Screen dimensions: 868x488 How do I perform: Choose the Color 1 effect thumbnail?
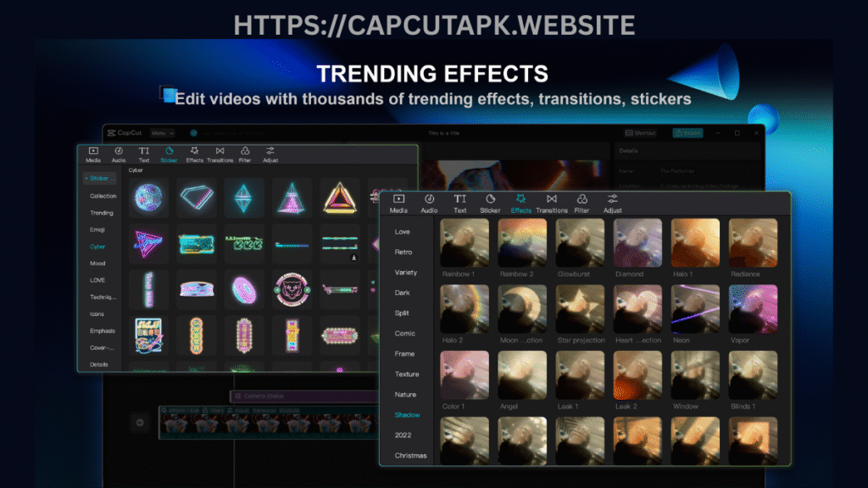coord(465,374)
